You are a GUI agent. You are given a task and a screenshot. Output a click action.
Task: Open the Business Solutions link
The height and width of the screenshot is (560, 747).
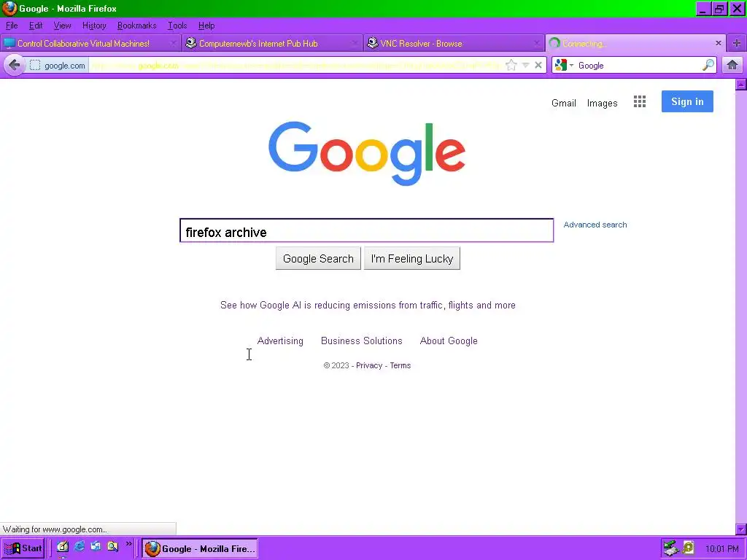click(362, 341)
